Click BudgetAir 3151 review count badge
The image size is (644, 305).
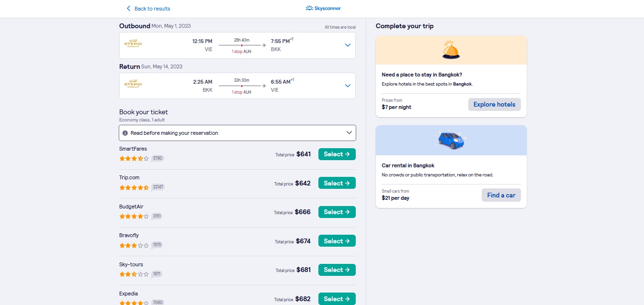[x=157, y=216]
